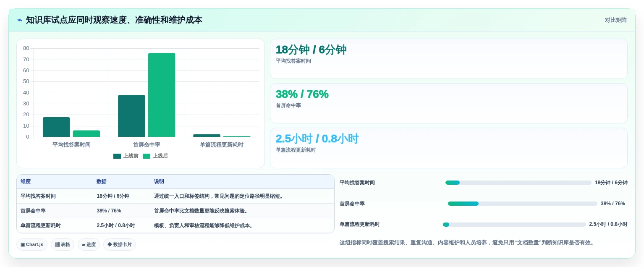
Task: Select the Chart.js chip
Action: click(32, 244)
